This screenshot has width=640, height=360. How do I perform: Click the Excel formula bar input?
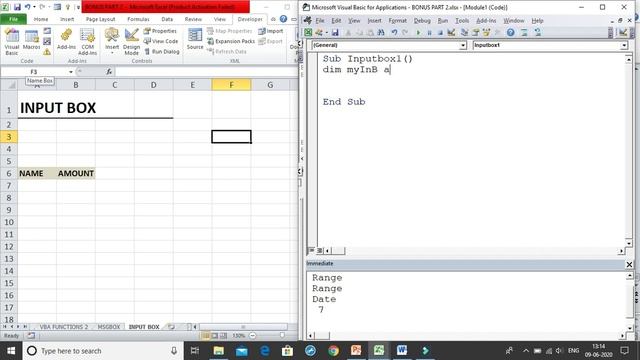tap(206, 72)
